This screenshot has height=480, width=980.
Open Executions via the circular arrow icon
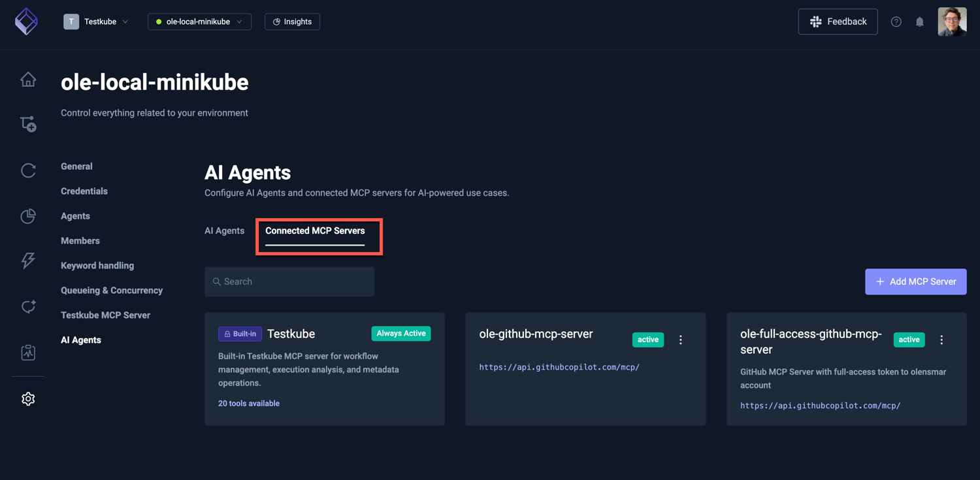pyautogui.click(x=28, y=170)
